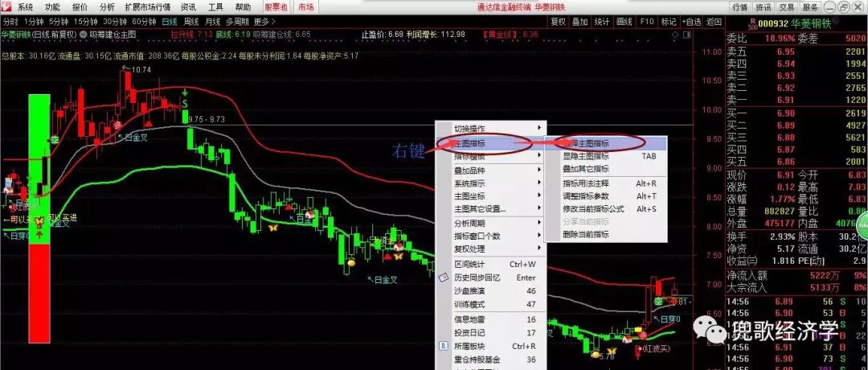Expand the 分析周期 submenu
Viewport: 868px width, 370px height.
point(491,224)
